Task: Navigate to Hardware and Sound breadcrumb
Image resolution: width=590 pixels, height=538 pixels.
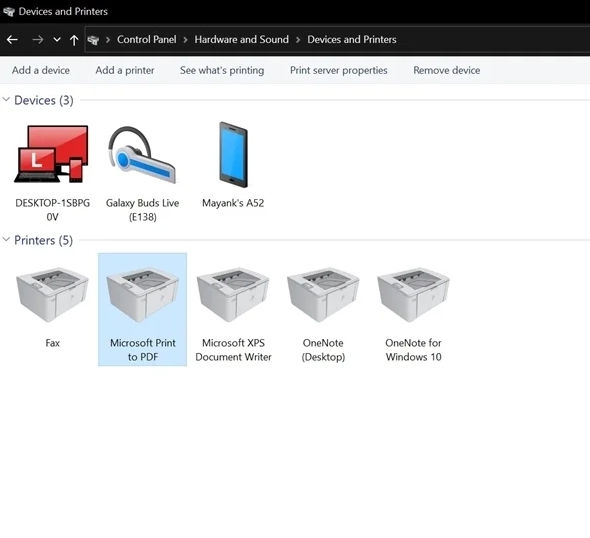Action: coord(242,40)
